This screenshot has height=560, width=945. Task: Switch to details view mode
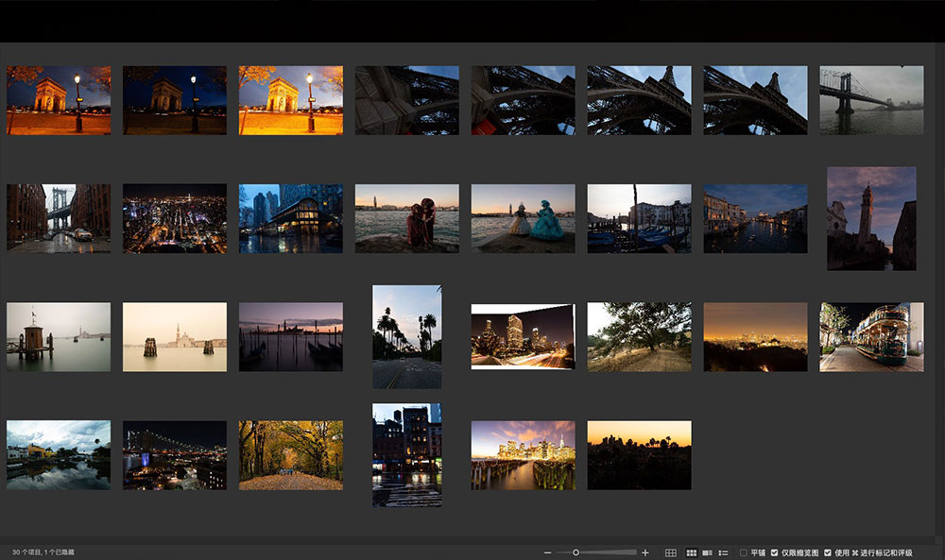point(707,552)
